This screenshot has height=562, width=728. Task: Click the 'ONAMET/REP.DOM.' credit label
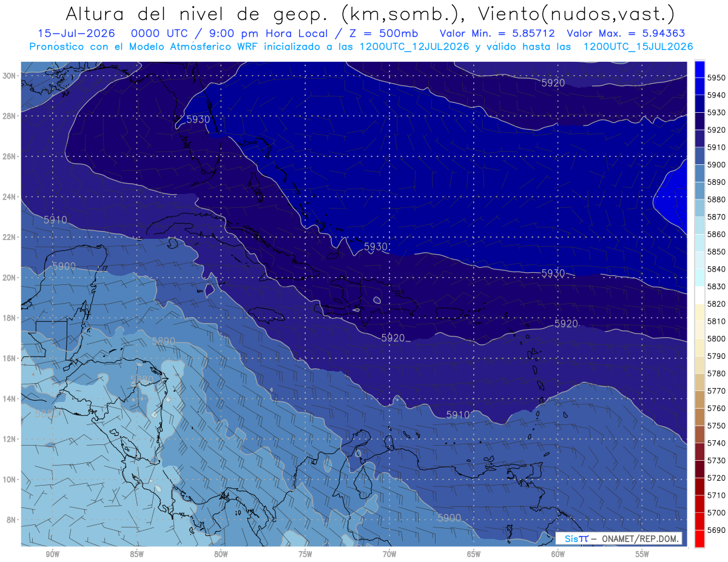click(640, 538)
